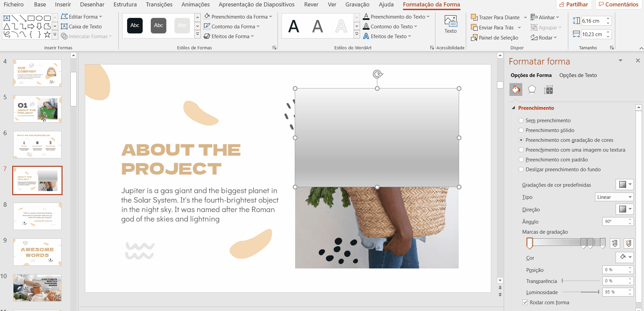644x311 pixels.
Task: Open the Direção gradient dropdown
Action: [x=625, y=209]
